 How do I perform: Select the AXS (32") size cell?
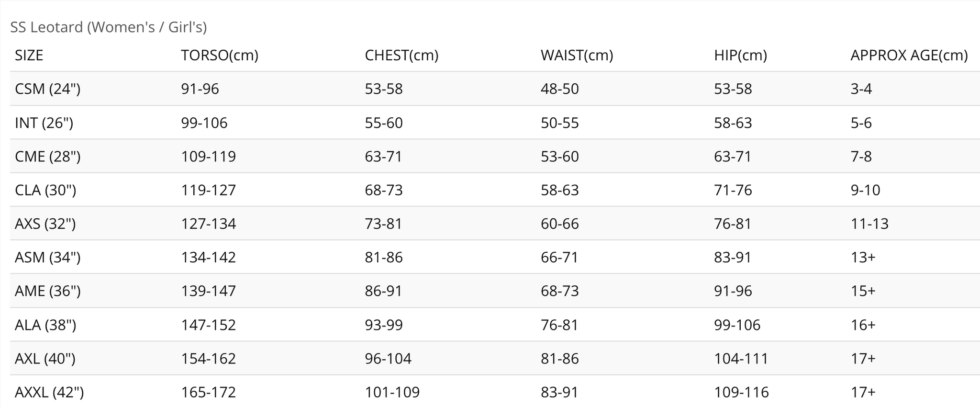click(45, 224)
